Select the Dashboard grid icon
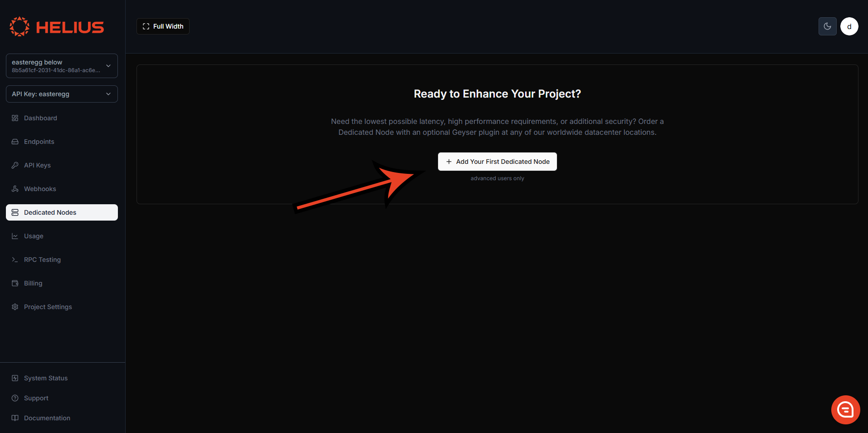This screenshot has width=868, height=433. point(15,118)
